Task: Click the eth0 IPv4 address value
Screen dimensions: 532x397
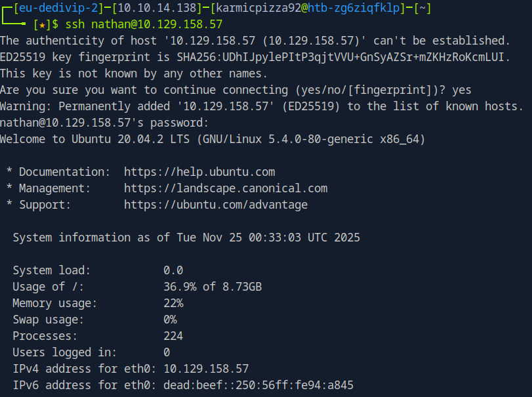Action: coord(206,369)
